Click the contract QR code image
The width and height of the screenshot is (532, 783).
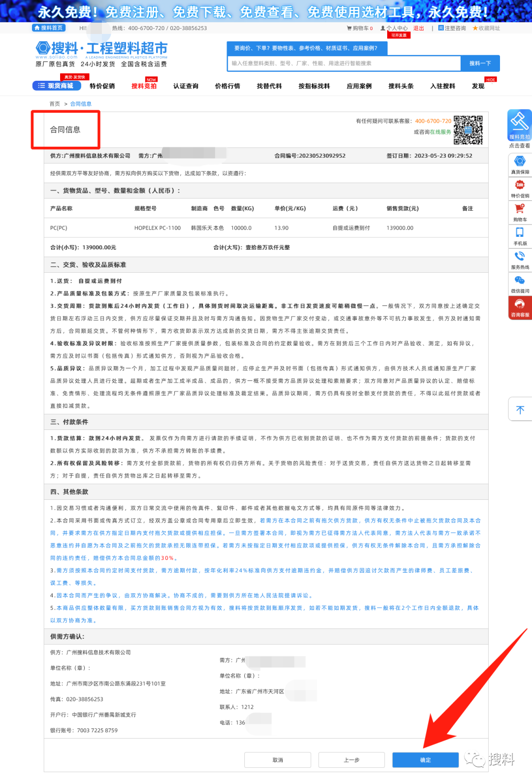click(x=468, y=130)
